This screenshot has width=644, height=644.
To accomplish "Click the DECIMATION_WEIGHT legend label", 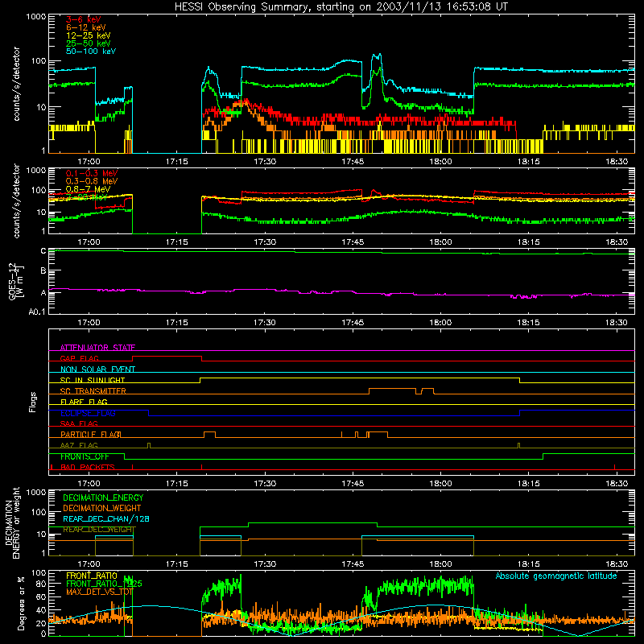I will (x=102, y=508).
